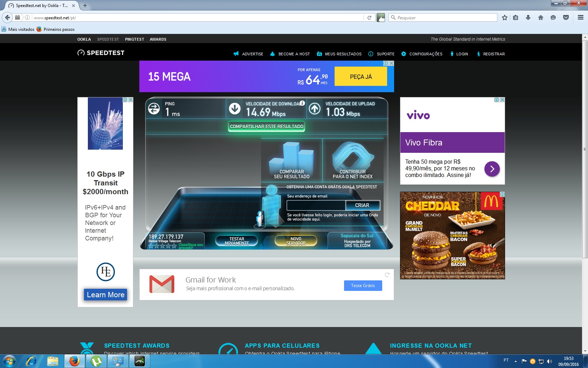Click COMPARTILHAR ESTE RESULTADO button

(x=267, y=127)
